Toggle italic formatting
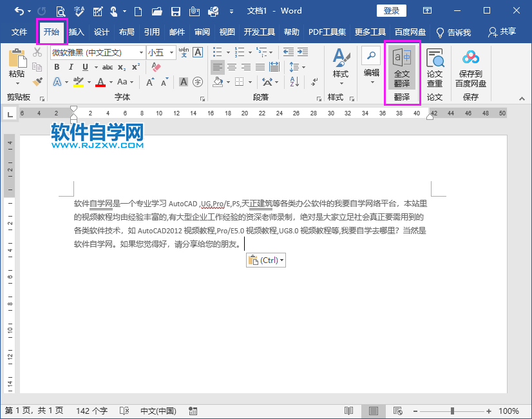This screenshot has height=419, width=532. pyautogui.click(x=71, y=67)
